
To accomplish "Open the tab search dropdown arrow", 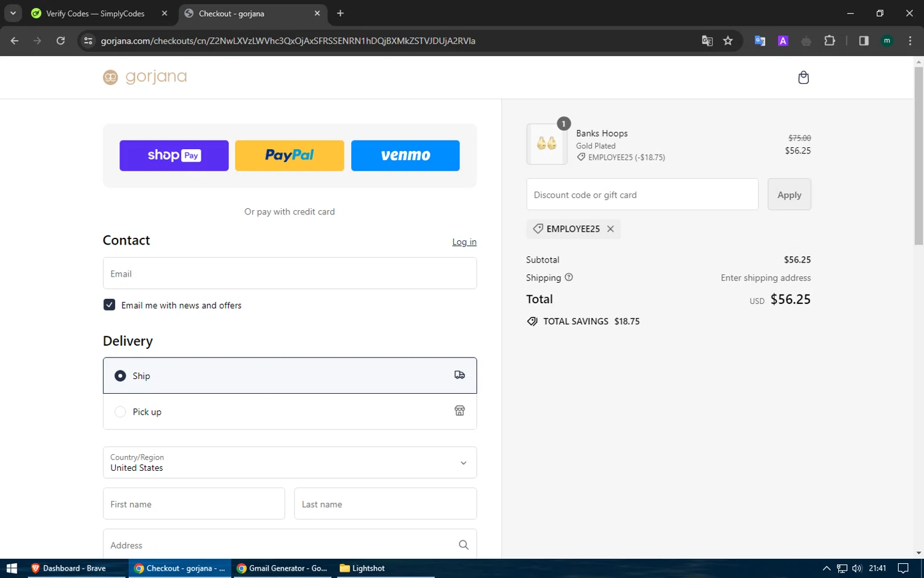I will tap(13, 13).
